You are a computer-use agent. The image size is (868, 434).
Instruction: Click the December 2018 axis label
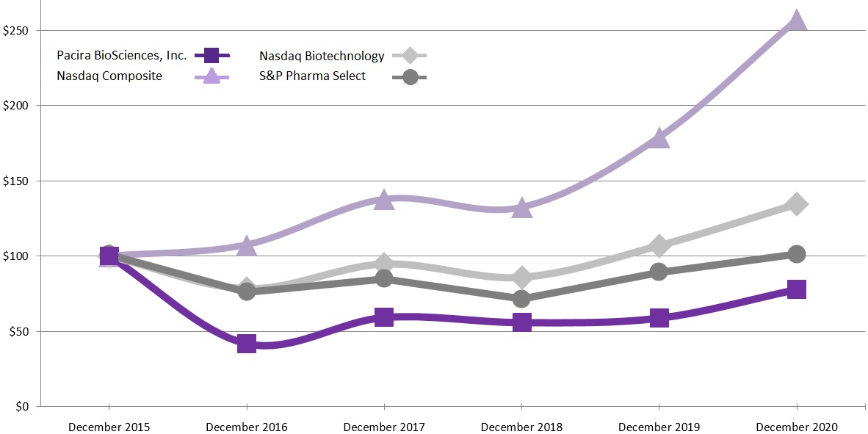pos(521,427)
